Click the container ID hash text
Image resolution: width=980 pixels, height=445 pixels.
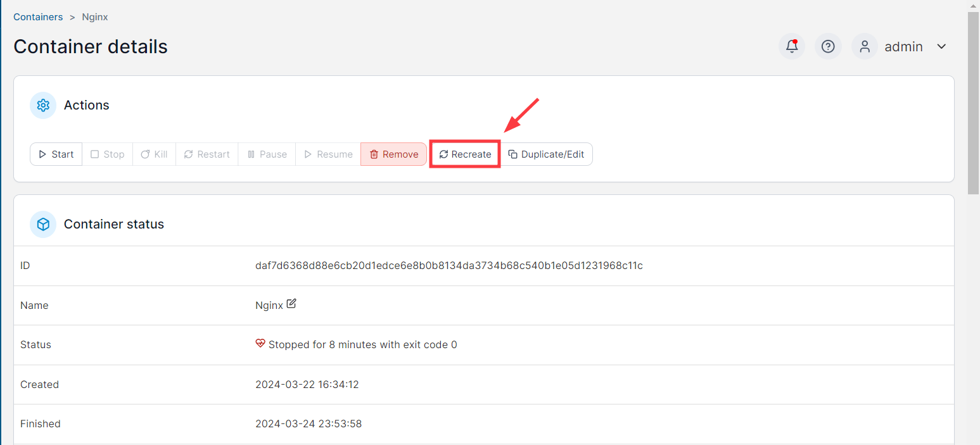click(x=449, y=265)
